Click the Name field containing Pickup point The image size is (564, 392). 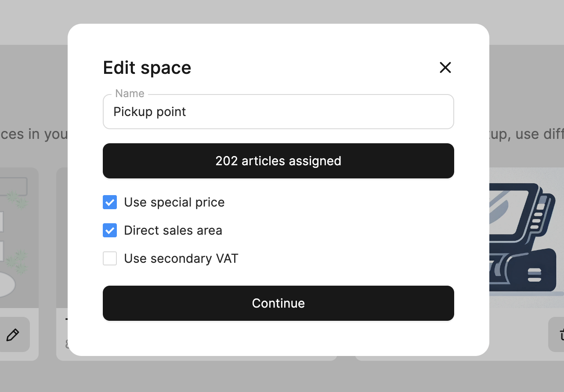point(278,112)
